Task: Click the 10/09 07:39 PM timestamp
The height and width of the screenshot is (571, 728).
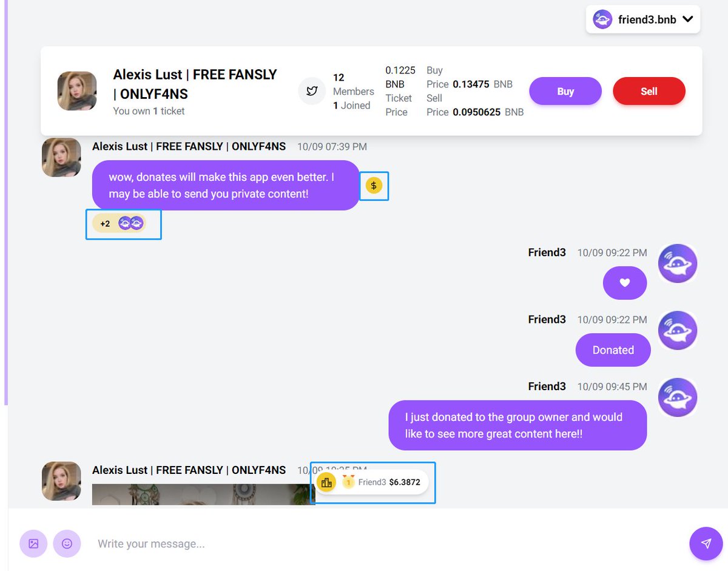Action: [x=332, y=147]
